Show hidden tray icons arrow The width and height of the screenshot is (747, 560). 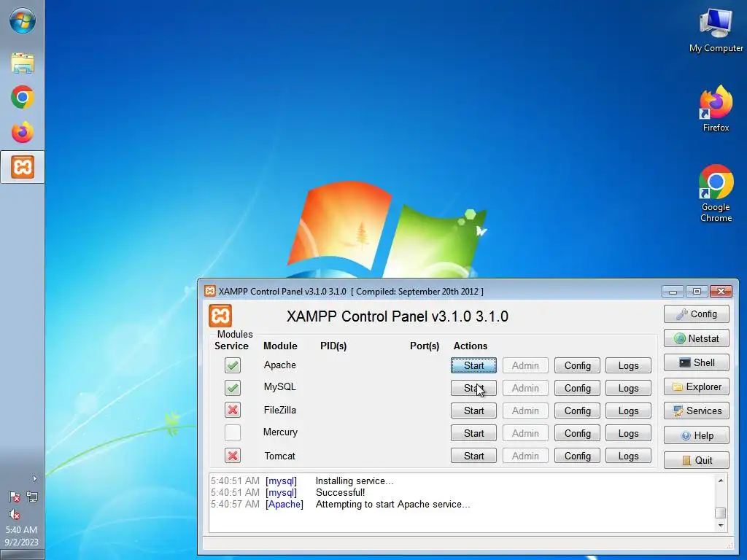[x=34, y=478]
